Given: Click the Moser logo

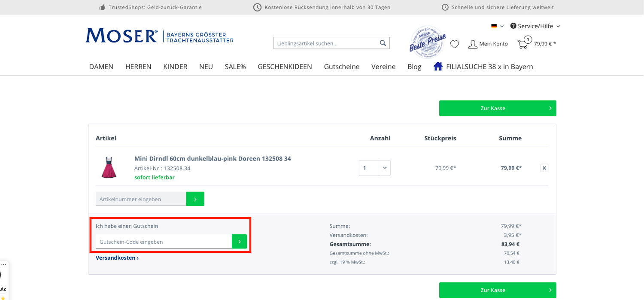Looking at the screenshot, I should [x=159, y=36].
